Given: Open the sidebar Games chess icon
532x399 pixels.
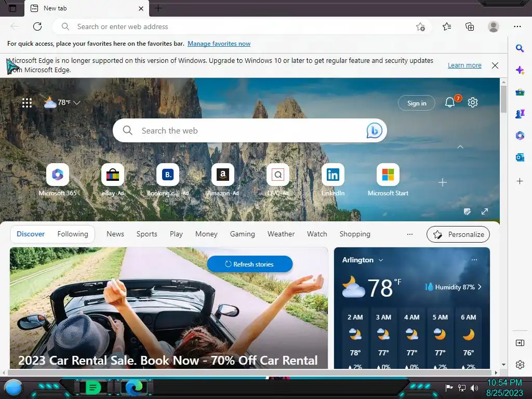Looking at the screenshot, I should click(x=520, y=114).
